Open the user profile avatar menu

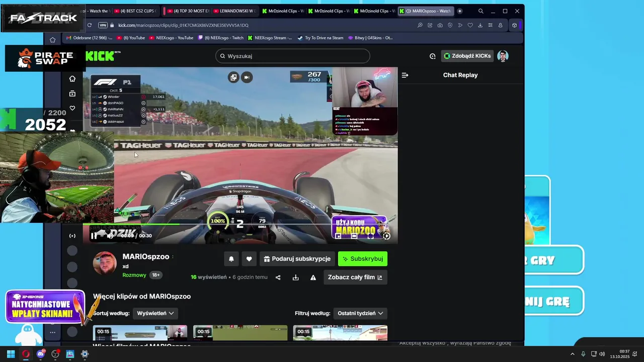tap(503, 56)
